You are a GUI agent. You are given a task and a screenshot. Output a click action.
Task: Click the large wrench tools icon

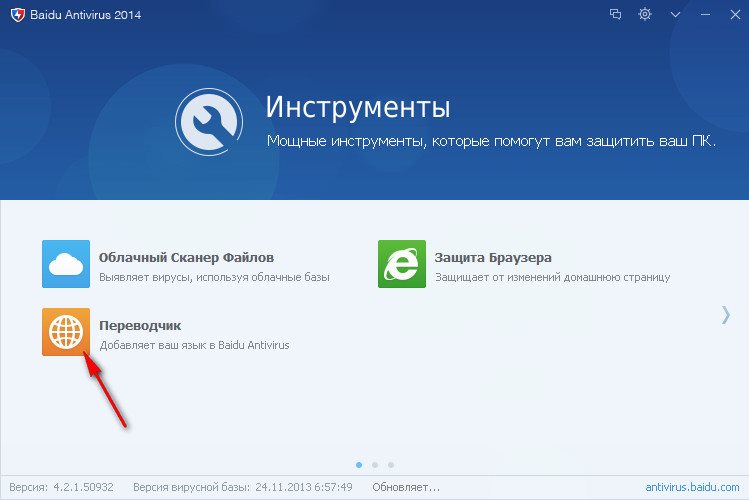pos(209,122)
